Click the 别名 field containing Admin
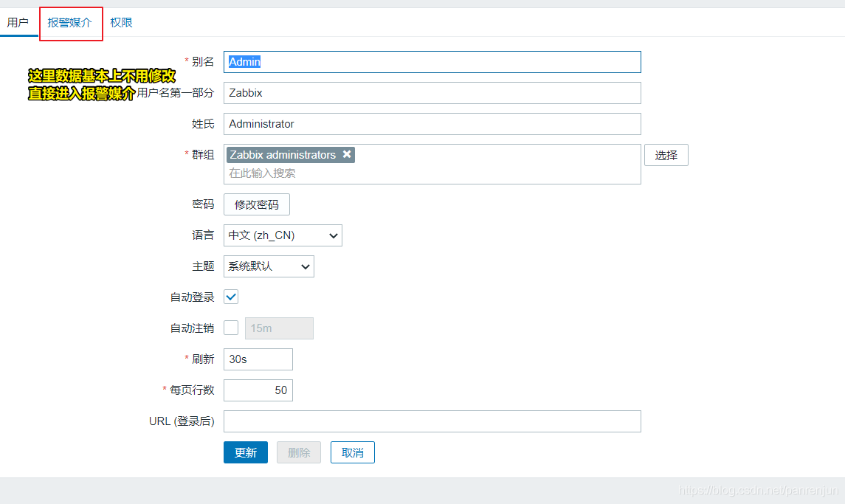This screenshot has height=504, width=845. 432,62
